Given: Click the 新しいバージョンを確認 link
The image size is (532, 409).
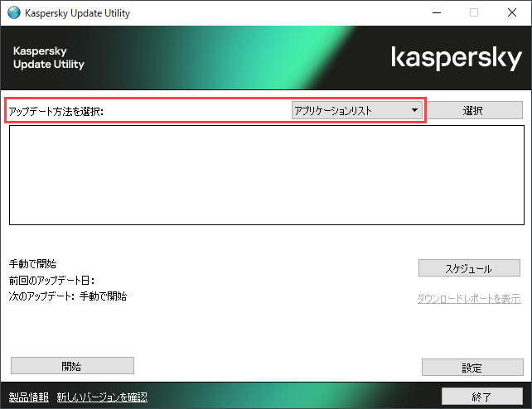Looking at the screenshot, I should click(x=102, y=397).
